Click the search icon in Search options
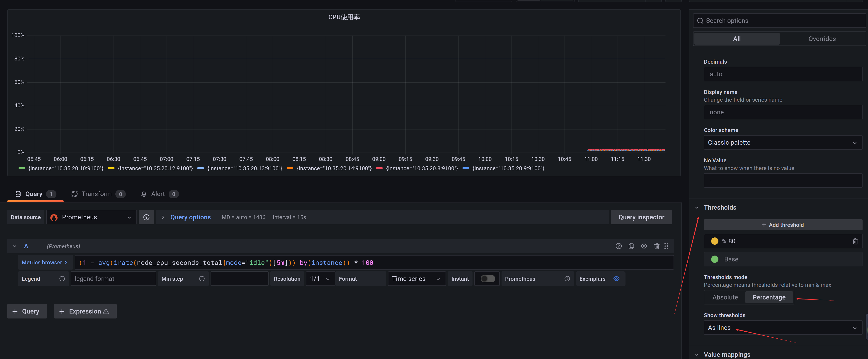This screenshot has height=359, width=868. pyautogui.click(x=700, y=21)
